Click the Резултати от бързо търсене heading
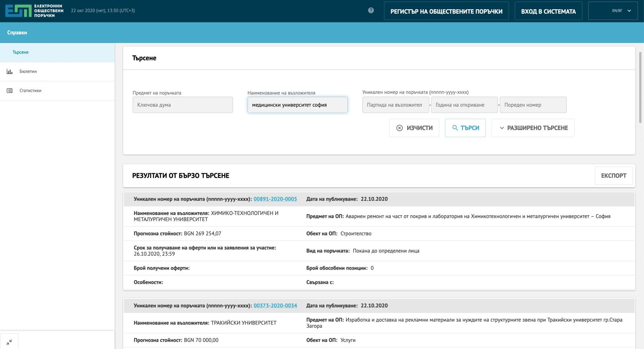The image size is (644, 349). click(181, 176)
